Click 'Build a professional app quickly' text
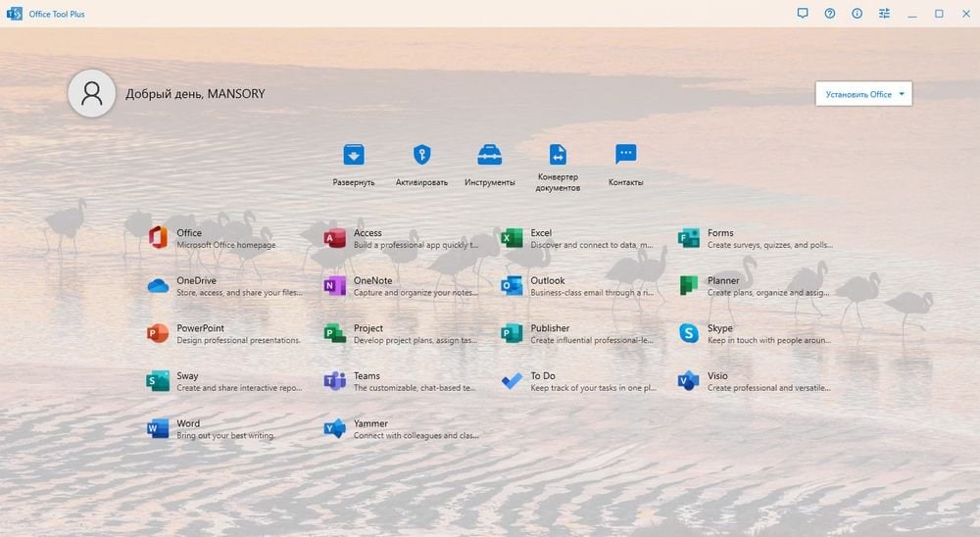 [416, 245]
